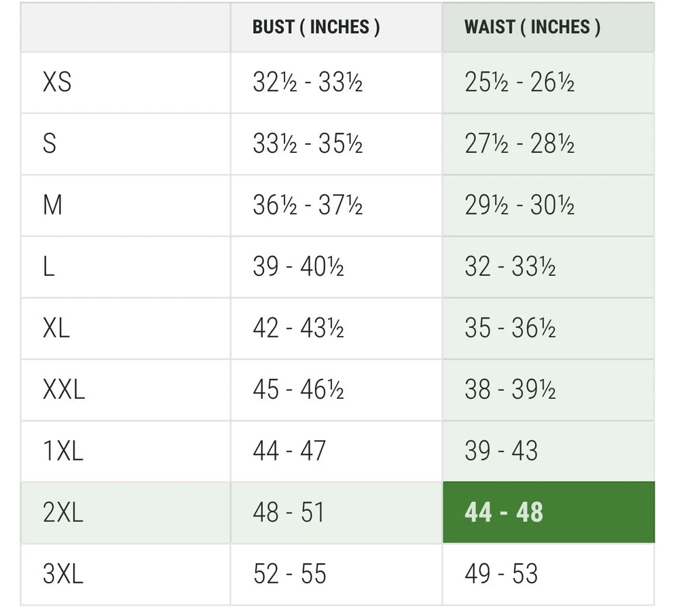Click the 2XL size row label
The height and width of the screenshot is (616, 679).
pyautogui.click(x=63, y=512)
